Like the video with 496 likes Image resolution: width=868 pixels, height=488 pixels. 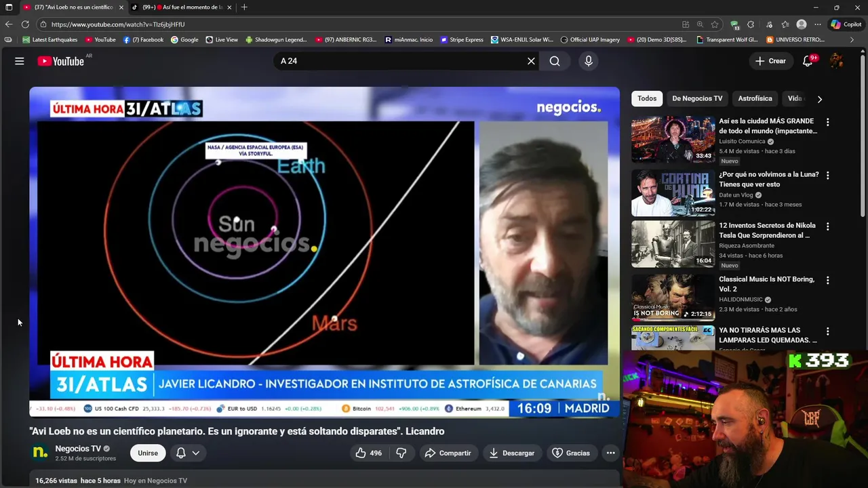pyautogui.click(x=369, y=453)
